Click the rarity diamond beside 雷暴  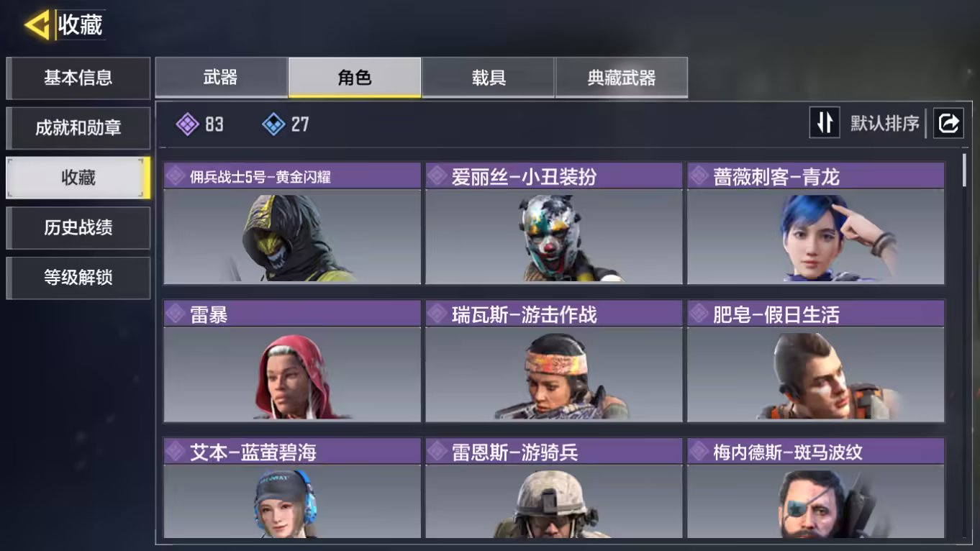[x=176, y=314]
